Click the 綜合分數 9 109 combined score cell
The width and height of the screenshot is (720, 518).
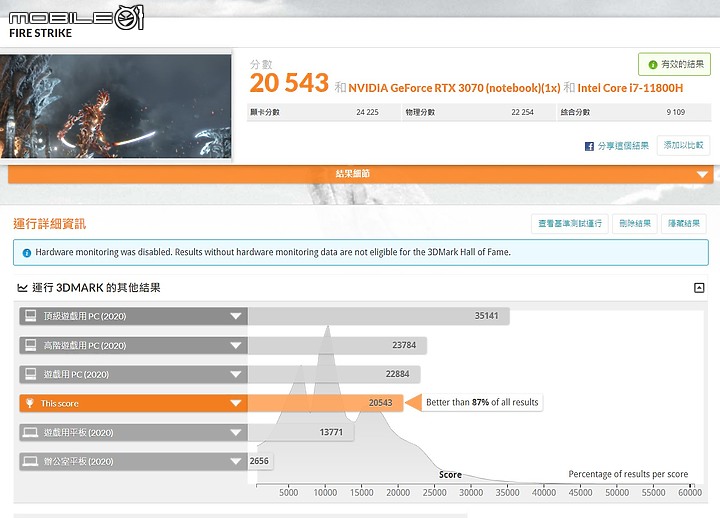(635, 113)
